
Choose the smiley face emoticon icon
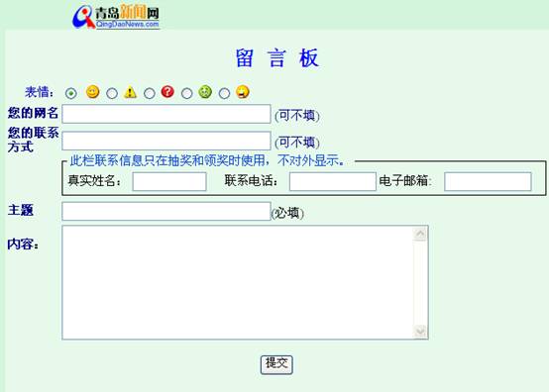tap(93, 92)
